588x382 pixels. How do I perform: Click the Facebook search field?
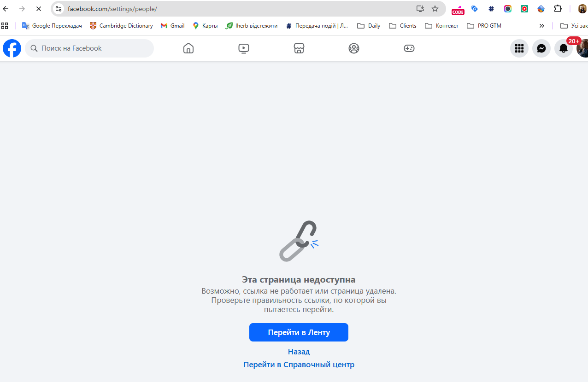click(89, 48)
